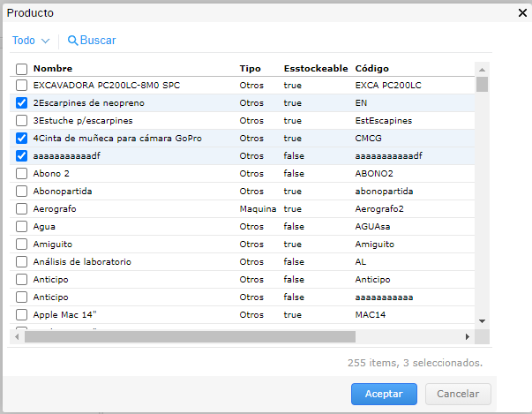Check the EXCAVADORA PC200LC-8M0 SPC row

click(21, 86)
